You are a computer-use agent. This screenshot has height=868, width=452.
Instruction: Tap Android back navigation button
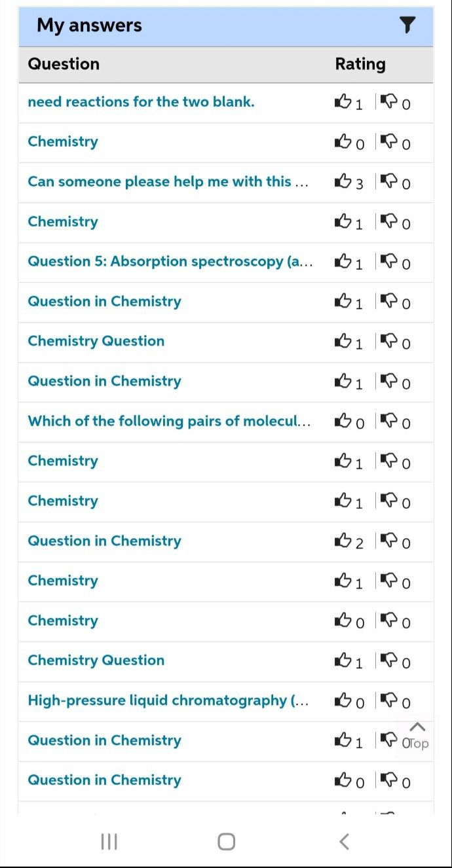coord(344,841)
